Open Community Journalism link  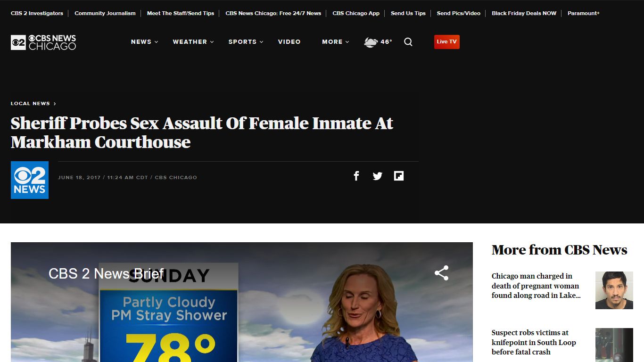click(105, 13)
